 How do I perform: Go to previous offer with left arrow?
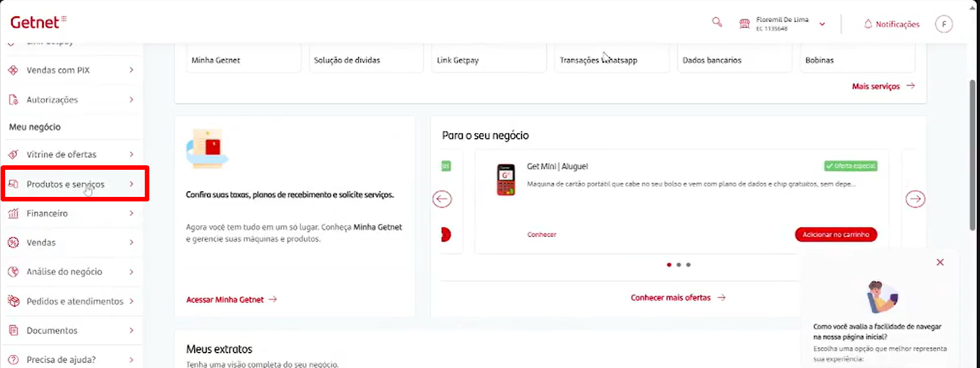click(442, 199)
